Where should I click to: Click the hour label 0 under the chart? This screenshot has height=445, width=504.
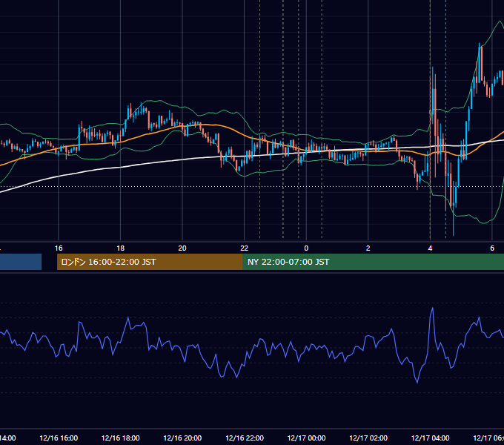tap(306, 248)
